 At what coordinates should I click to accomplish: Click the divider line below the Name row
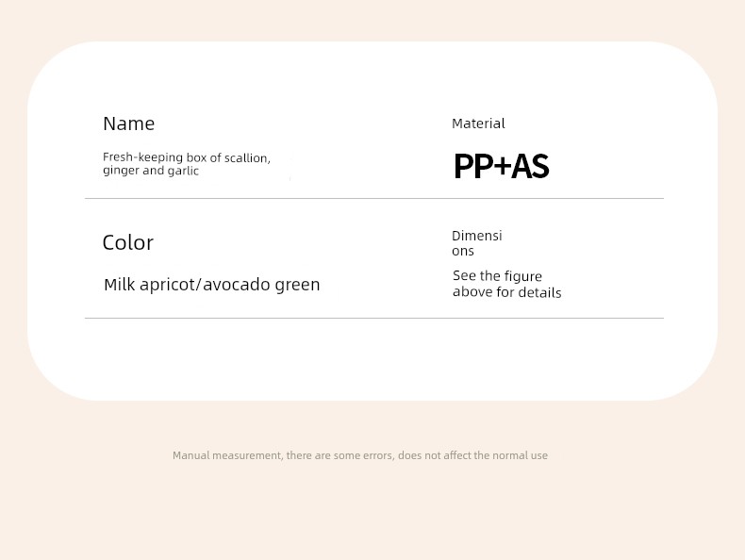tap(374, 199)
